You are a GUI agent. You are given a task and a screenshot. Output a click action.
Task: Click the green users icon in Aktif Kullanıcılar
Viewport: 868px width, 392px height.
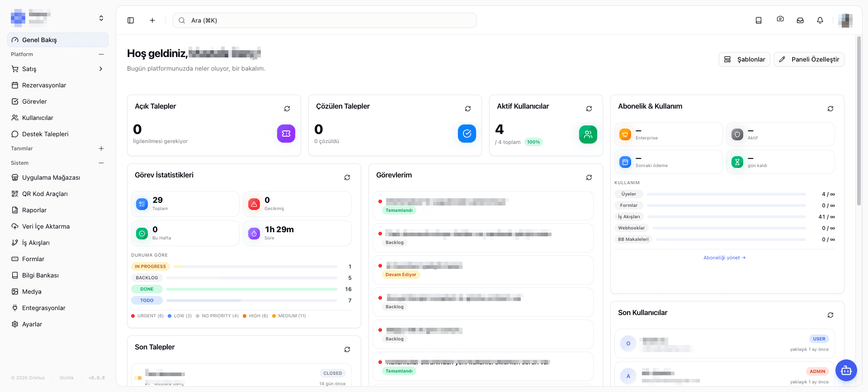(x=588, y=134)
